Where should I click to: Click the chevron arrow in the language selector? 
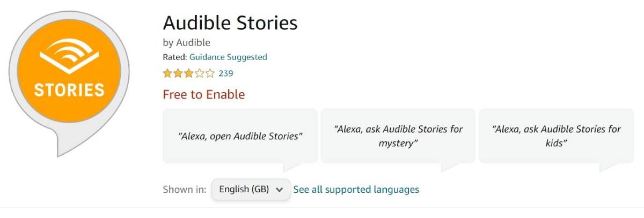(279, 190)
